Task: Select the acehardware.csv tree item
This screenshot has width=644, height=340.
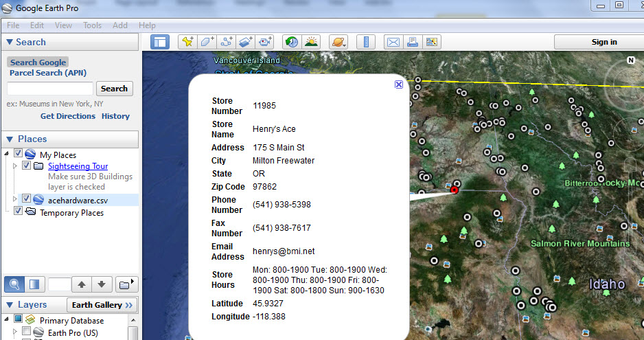Action: [78, 200]
